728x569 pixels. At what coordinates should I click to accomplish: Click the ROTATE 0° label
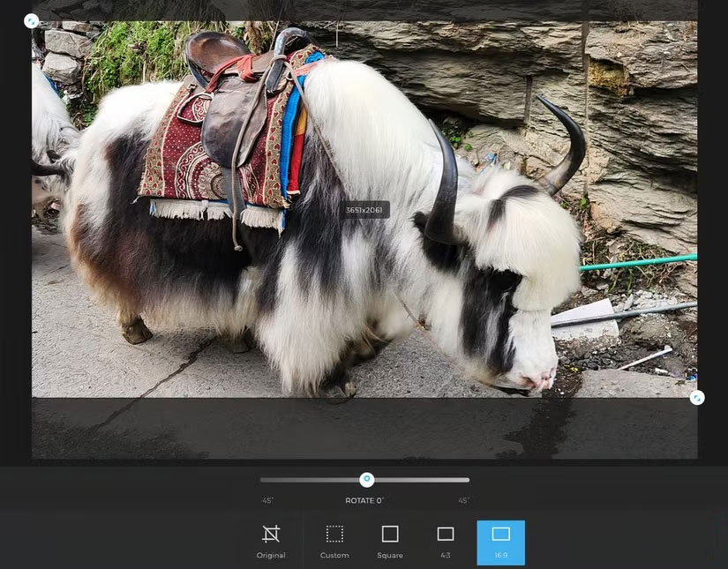coord(364,501)
